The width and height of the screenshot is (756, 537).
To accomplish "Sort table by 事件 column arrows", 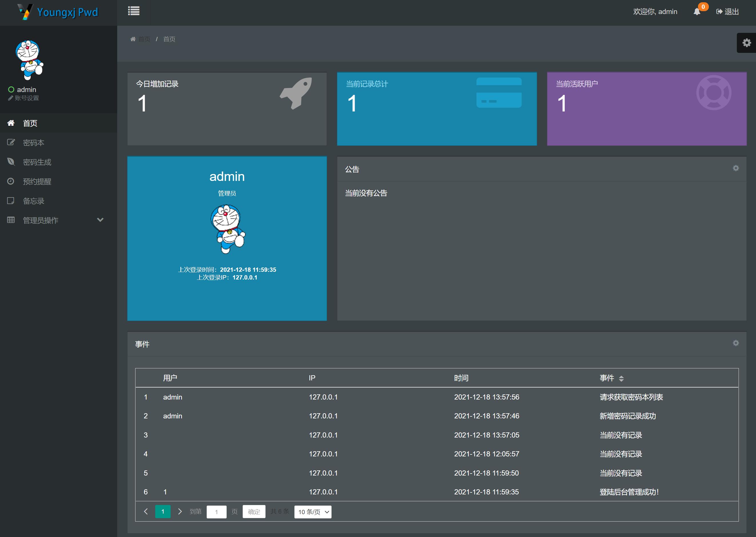I will click(621, 378).
